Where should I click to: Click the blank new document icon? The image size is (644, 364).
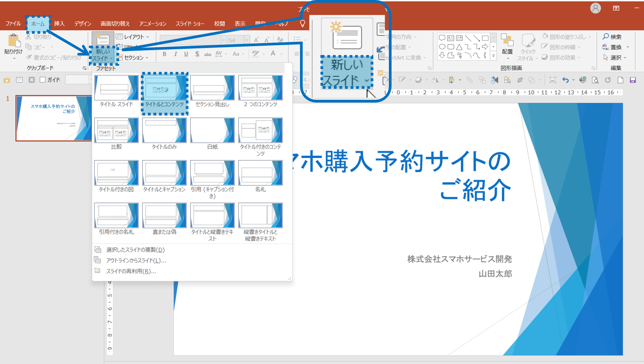tap(620, 80)
